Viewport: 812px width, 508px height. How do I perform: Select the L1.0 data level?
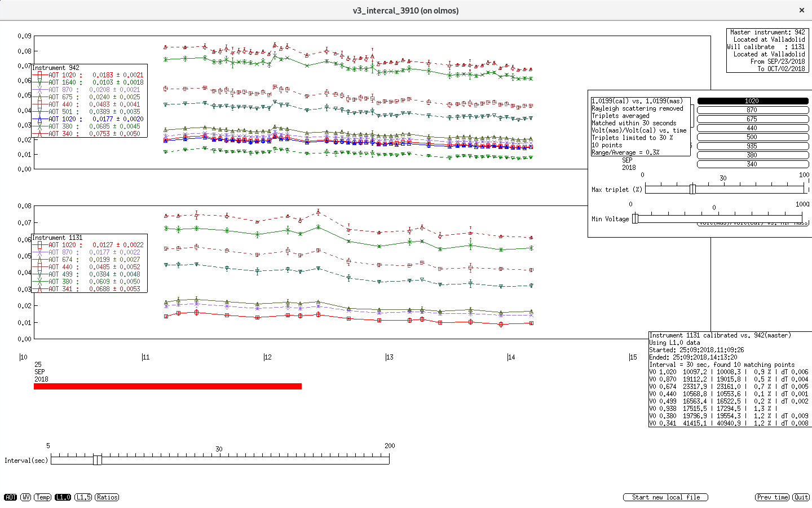coord(63,497)
